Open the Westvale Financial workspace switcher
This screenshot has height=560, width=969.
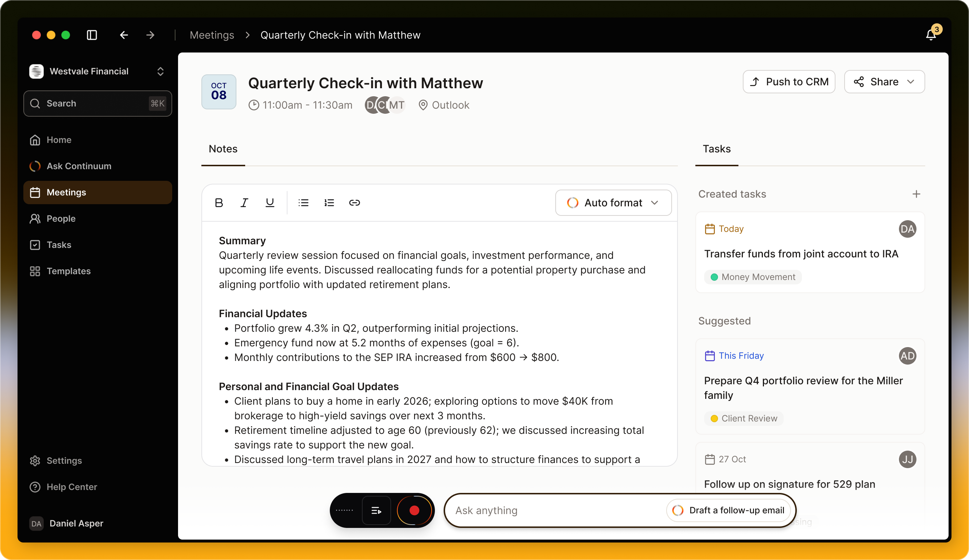97,71
